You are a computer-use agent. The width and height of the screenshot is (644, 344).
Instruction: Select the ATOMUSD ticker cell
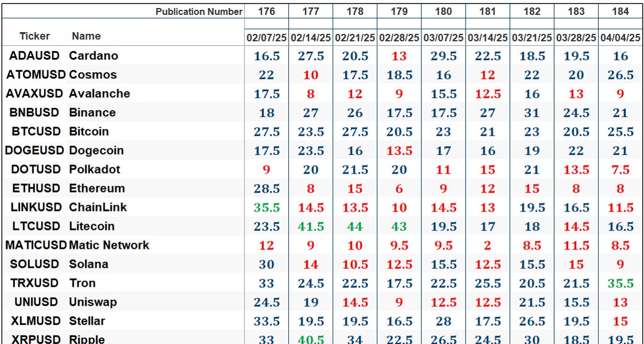[x=36, y=75]
